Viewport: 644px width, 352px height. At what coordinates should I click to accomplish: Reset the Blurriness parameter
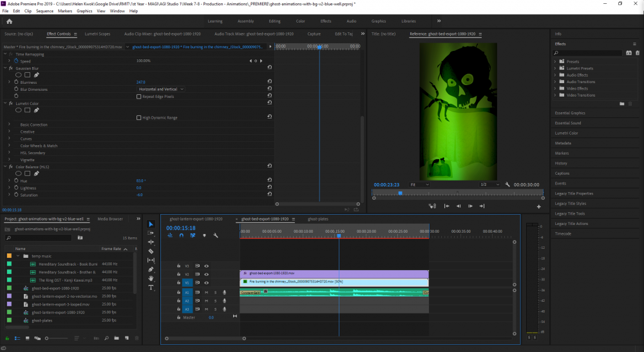[x=269, y=82]
